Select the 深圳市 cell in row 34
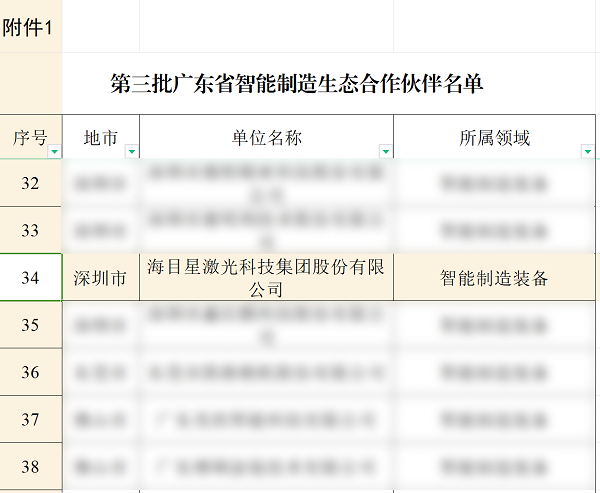600x493 pixels. pyautogui.click(x=101, y=278)
